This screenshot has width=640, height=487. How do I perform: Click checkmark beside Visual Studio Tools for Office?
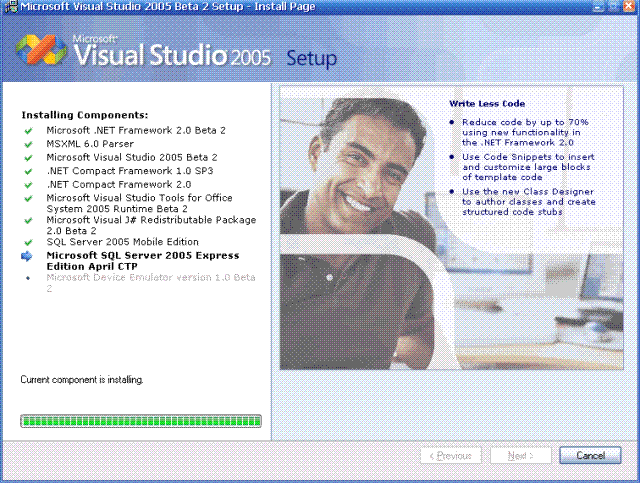tap(28, 198)
